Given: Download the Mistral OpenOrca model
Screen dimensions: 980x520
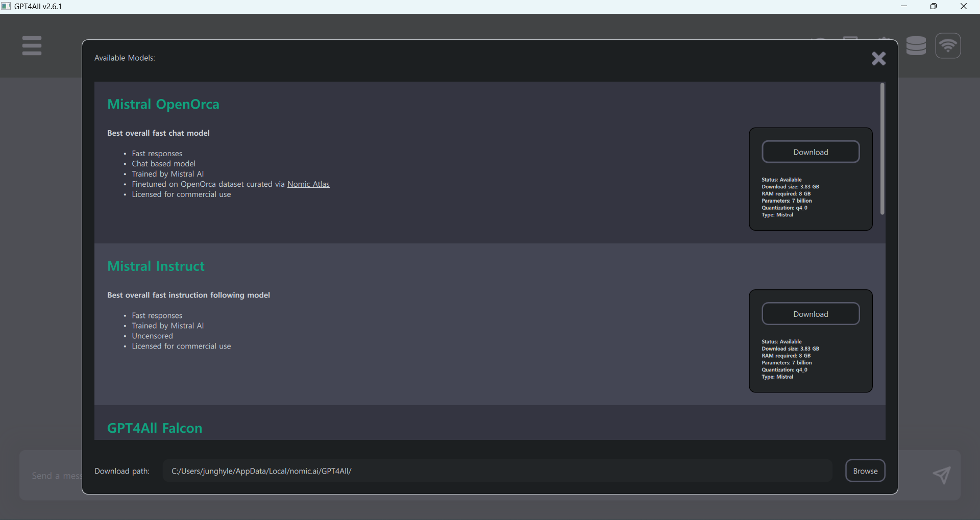Looking at the screenshot, I should coord(811,152).
